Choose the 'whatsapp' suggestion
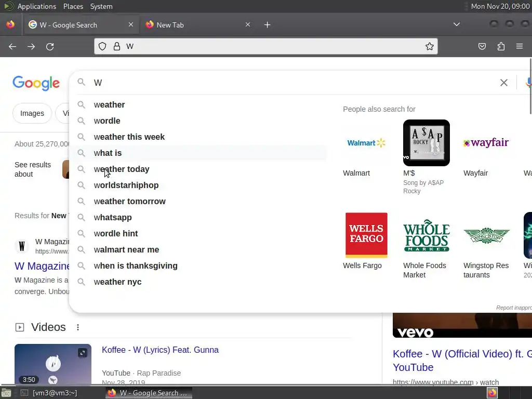The height and width of the screenshot is (399, 532). pyautogui.click(x=198, y=218)
